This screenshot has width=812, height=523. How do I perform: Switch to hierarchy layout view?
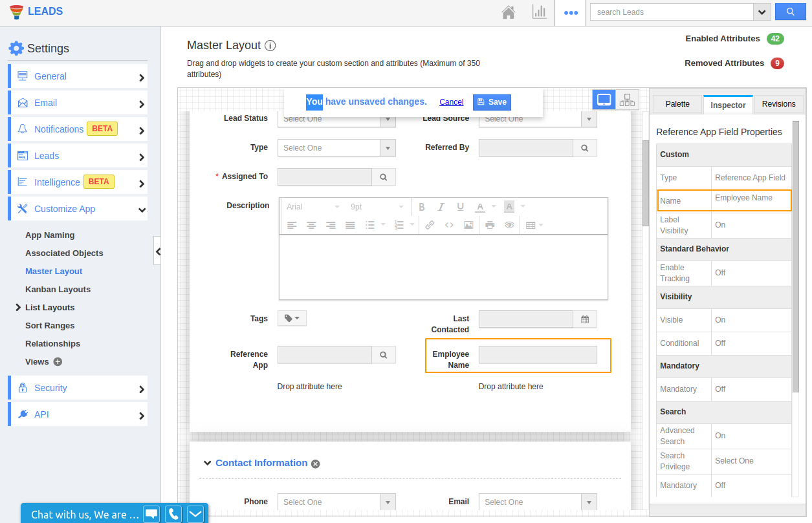[x=627, y=100]
